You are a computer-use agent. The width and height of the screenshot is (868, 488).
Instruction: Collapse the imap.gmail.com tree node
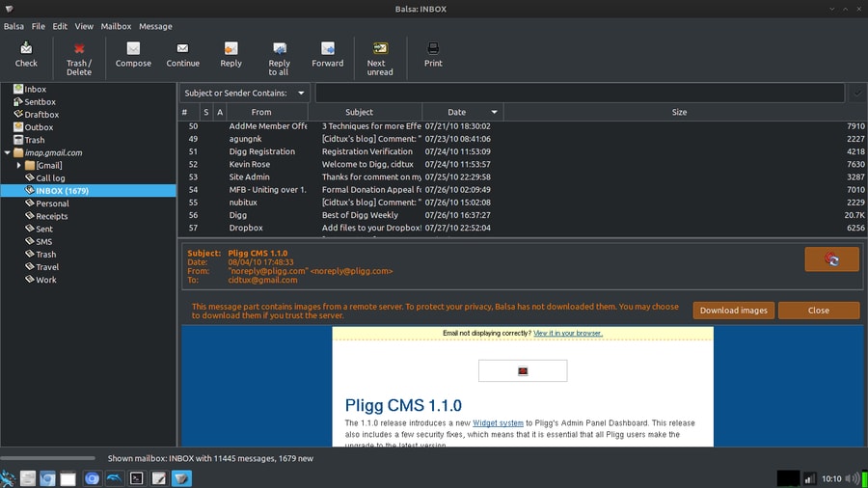click(7, 152)
